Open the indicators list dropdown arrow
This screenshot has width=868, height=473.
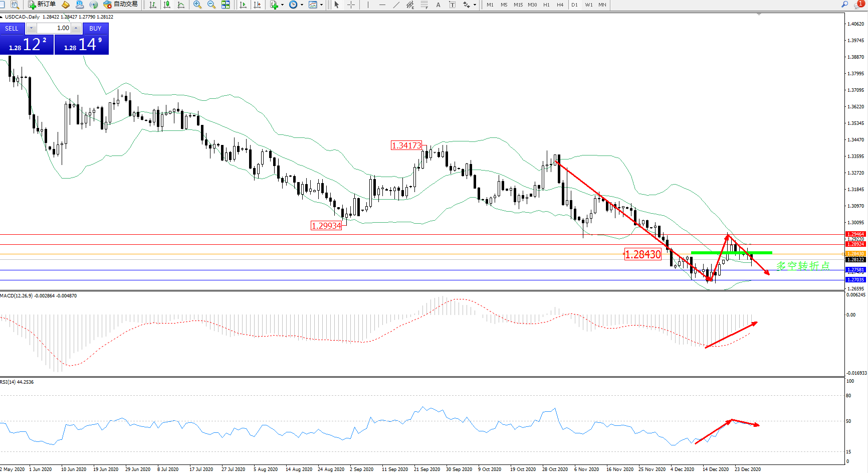click(x=282, y=5)
